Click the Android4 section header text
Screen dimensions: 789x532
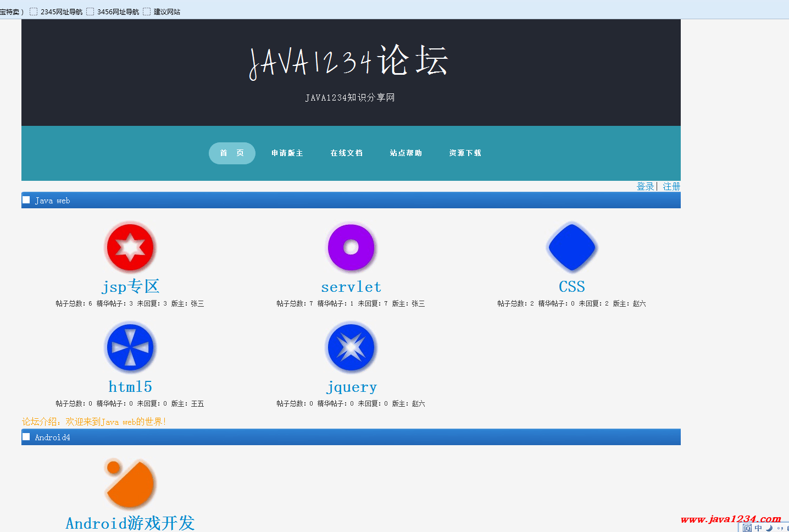[52, 437]
